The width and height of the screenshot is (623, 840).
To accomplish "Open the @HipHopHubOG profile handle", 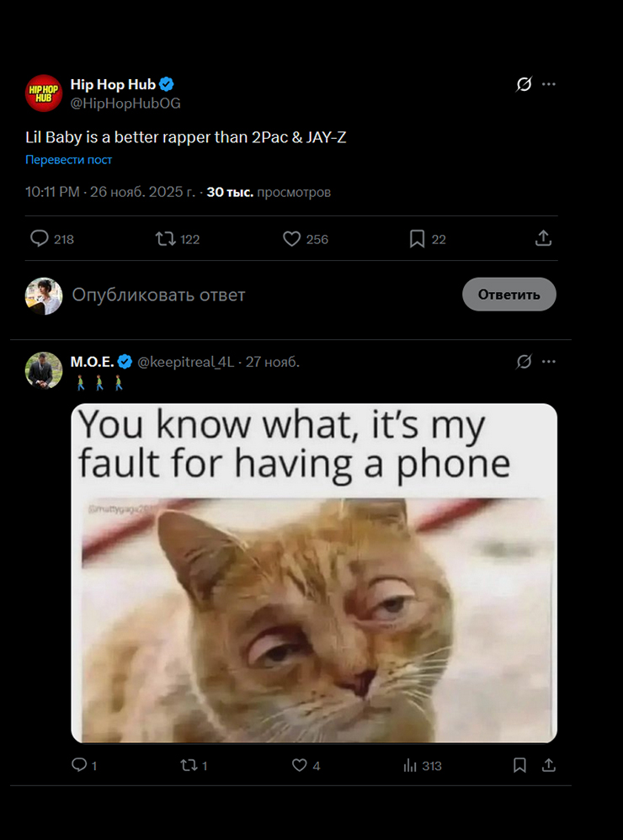I will tap(125, 103).
